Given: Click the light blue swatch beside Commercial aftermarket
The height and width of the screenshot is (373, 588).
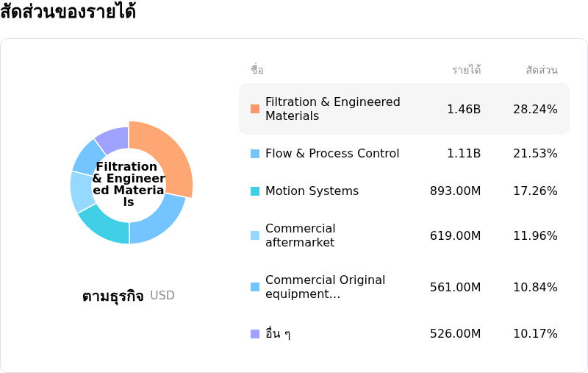Looking at the screenshot, I should click(x=255, y=235).
